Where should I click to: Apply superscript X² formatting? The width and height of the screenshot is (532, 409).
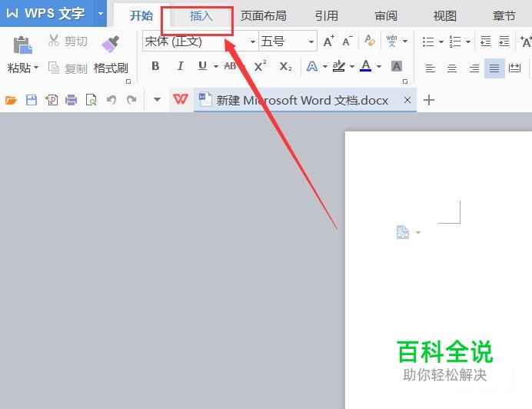click(260, 66)
